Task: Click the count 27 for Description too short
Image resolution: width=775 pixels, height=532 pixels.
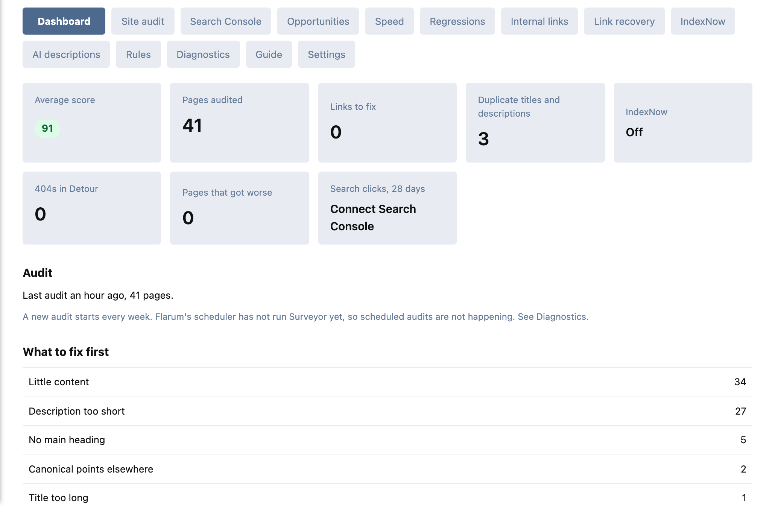Action: 740,411
